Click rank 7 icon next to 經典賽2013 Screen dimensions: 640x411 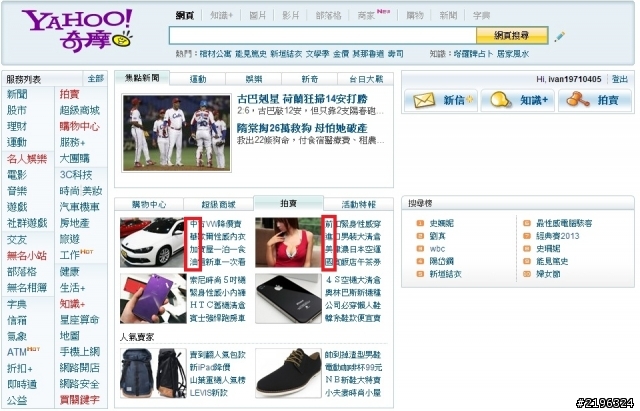point(527,236)
